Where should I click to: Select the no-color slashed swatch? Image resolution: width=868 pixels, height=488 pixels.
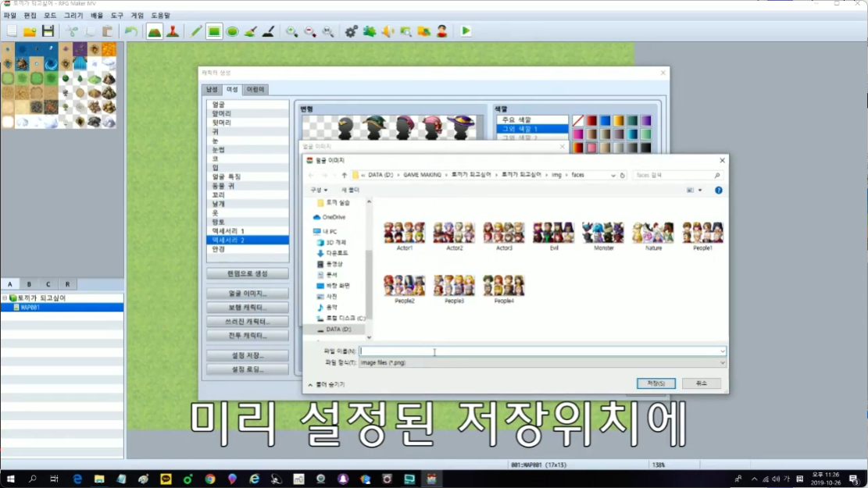tap(578, 120)
